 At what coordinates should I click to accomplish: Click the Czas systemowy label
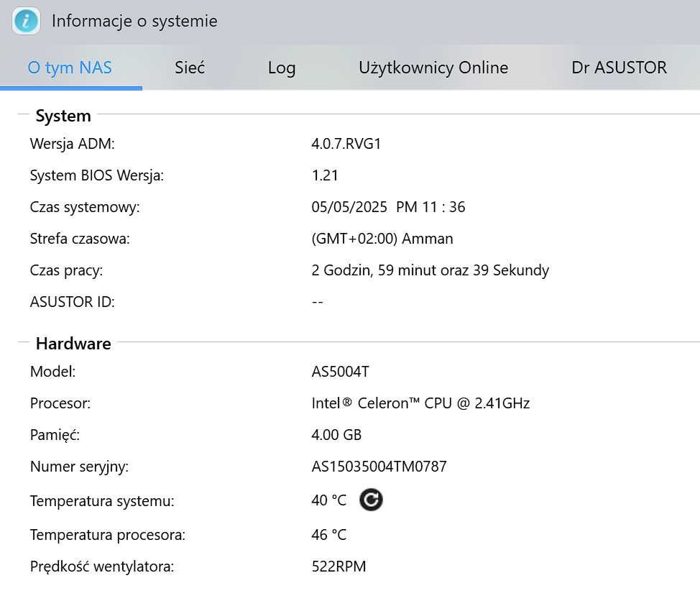(85, 208)
